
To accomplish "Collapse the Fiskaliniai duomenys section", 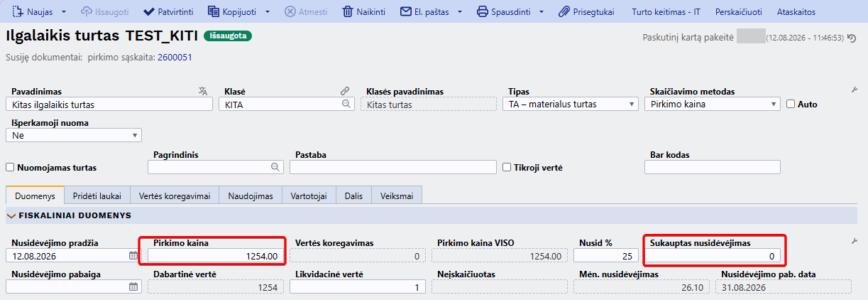I will pos(11,215).
